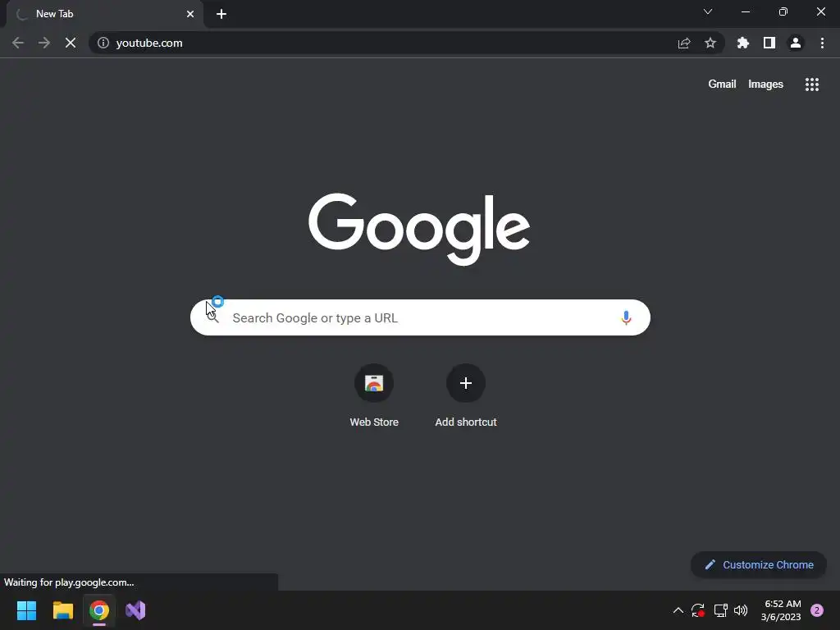Focus the Google search input field
Viewport: 840px width, 630px height.
(420, 317)
